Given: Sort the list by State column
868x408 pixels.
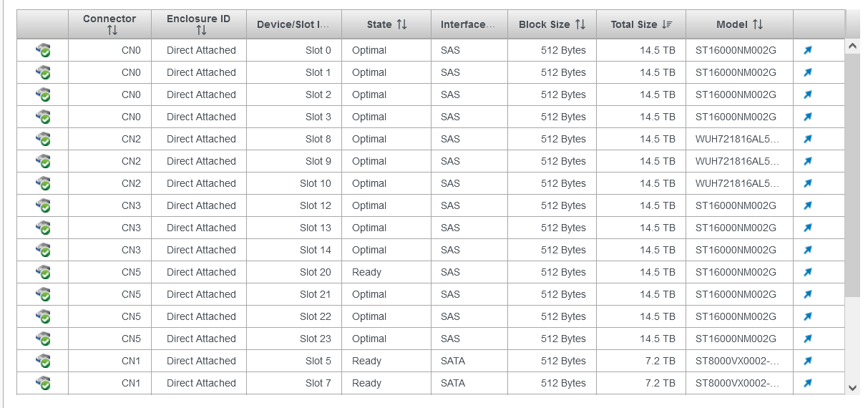Looking at the screenshot, I should pos(386,24).
